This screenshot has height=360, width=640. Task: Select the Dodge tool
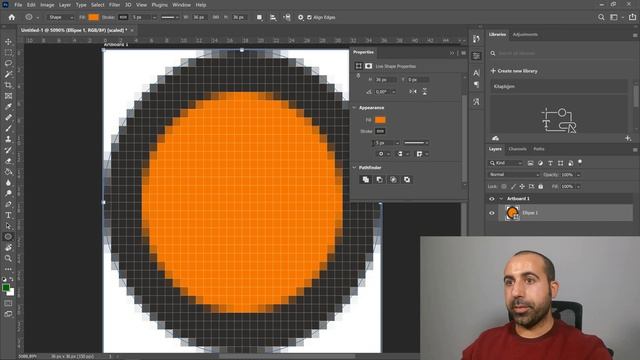click(x=8, y=193)
